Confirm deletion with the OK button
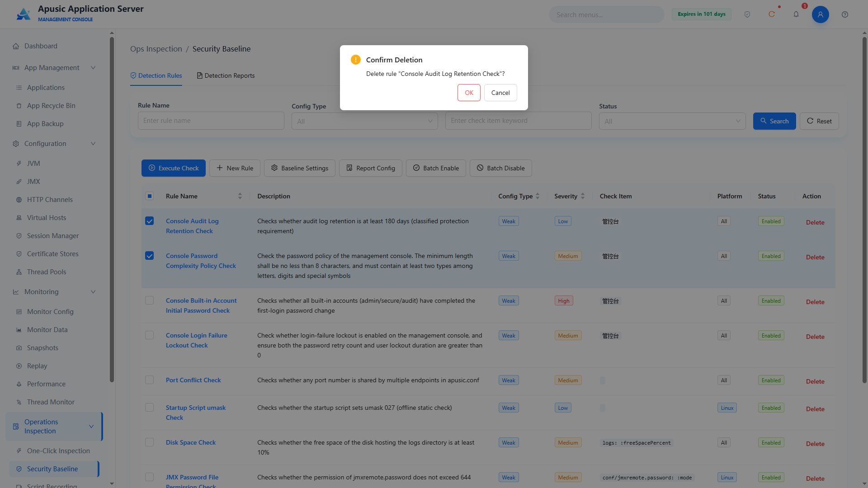This screenshot has width=868, height=488. [469, 93]
